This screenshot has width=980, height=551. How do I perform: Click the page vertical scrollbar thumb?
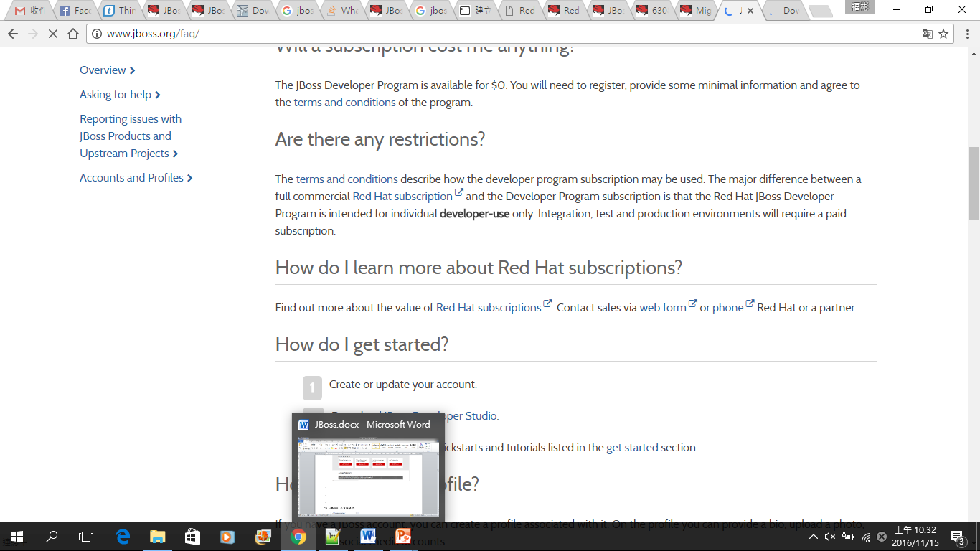pos(974,184)
